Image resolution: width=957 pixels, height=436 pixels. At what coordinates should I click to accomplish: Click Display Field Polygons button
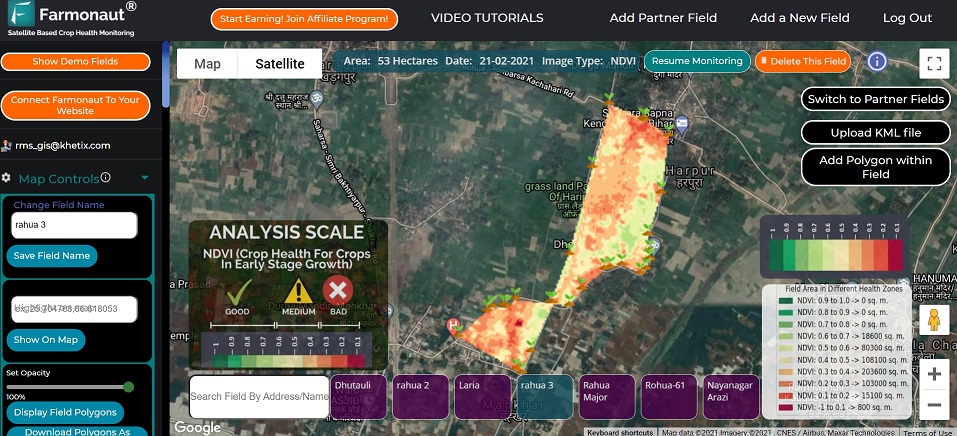(x=65, y=412)
